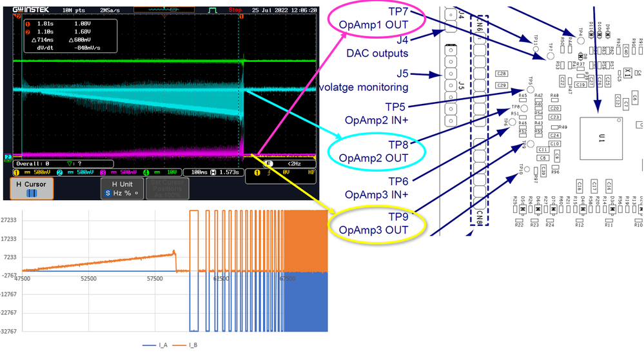Click the J5 pin header on the PCB
This screenshot has height=353, width=644.
pyautogui.click(x=451, y=85)
